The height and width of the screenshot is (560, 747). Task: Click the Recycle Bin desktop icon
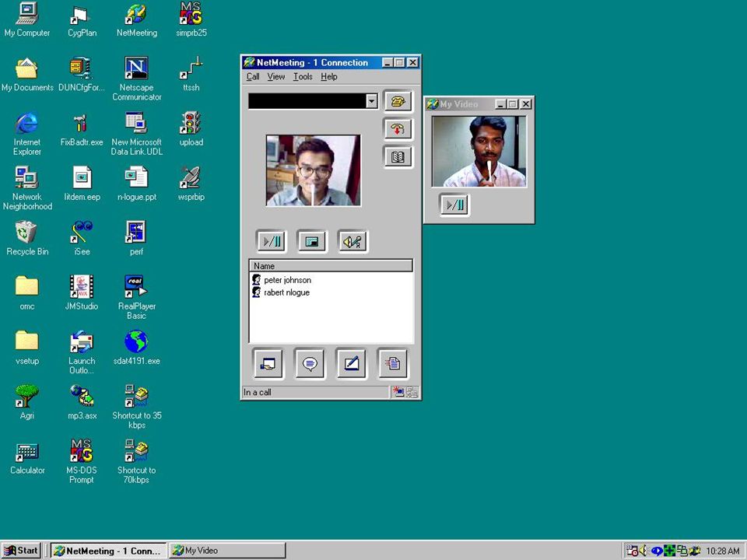[27, 239]
